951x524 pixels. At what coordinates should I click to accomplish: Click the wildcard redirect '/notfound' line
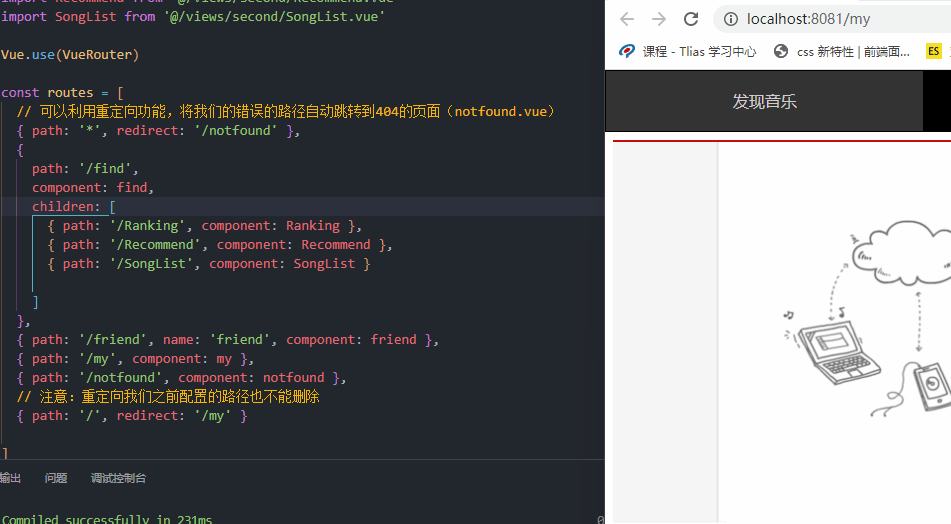click(x=158, y=130)
